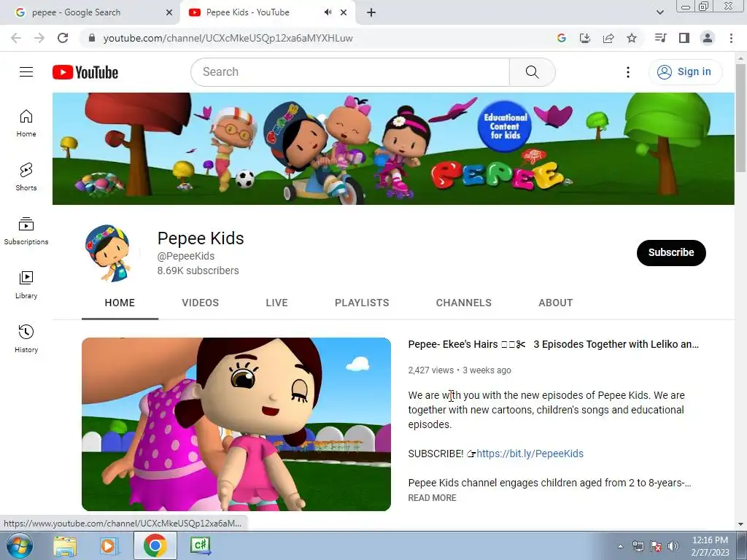Open the VIDEOS channel tab
Image resolution: width=747 pixels, height=560 pixels.
coord(200,303)
